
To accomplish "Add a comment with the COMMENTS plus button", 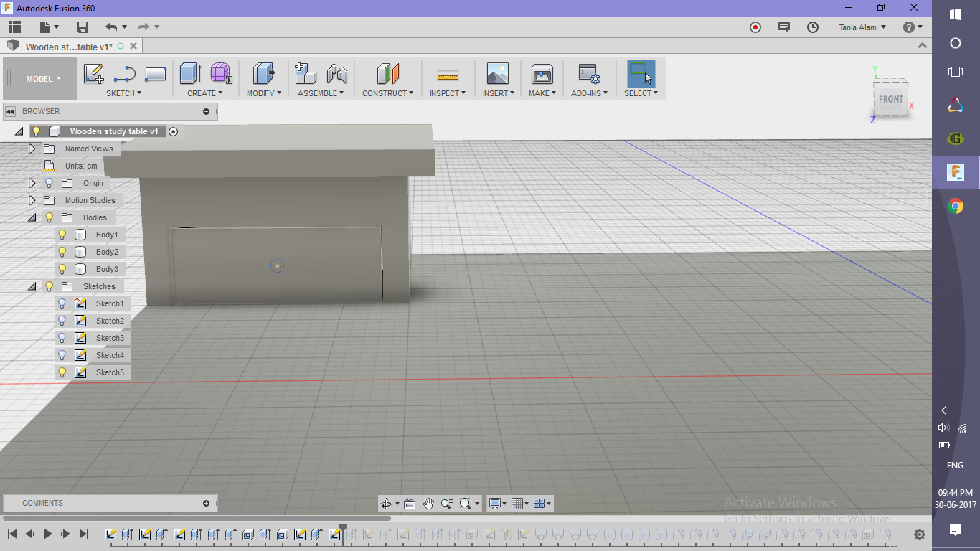I will 206,503.
